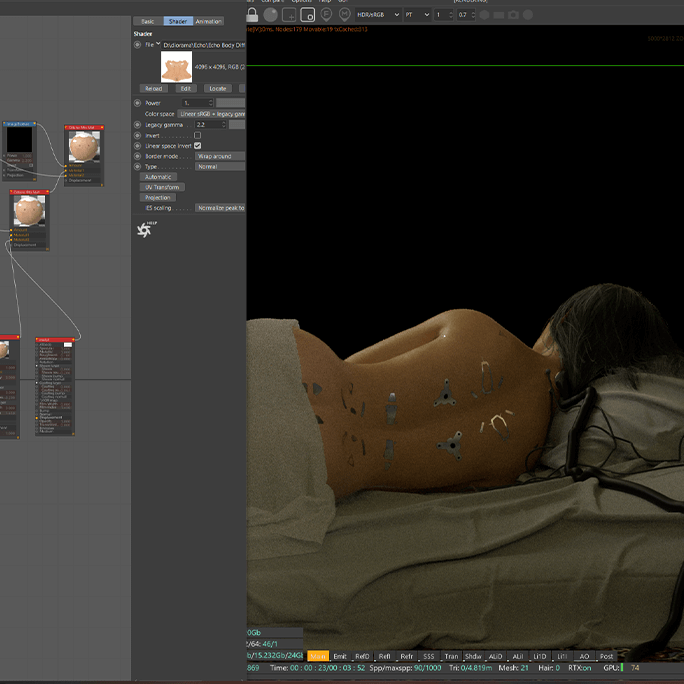The width and height of the screenshot is (684, 684).
Task: Toggle animation dot beside File
Action: click(137, 44)
